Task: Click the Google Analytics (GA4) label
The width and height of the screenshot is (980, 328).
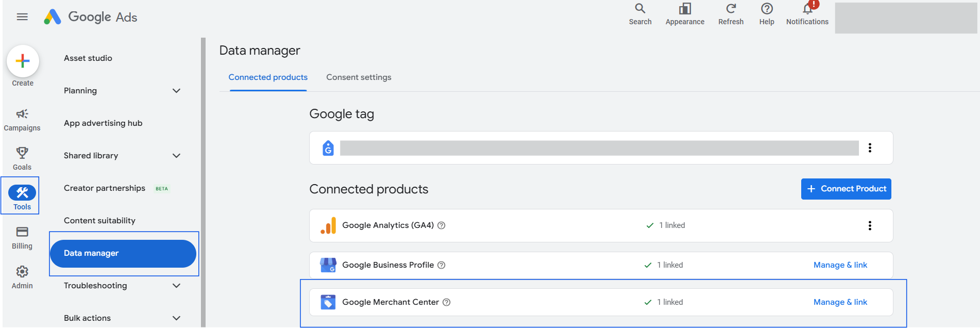Action: (388, 225)
